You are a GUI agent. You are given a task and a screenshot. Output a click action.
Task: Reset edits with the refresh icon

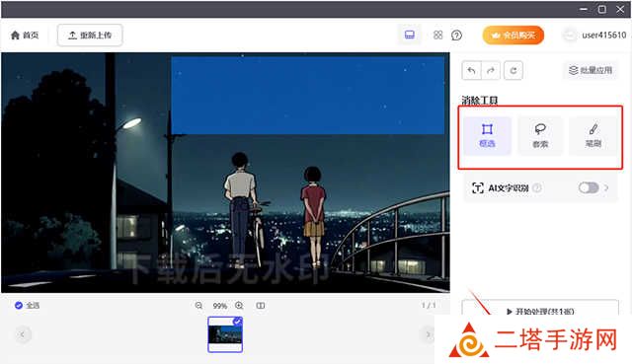click(x=513, y=70)
